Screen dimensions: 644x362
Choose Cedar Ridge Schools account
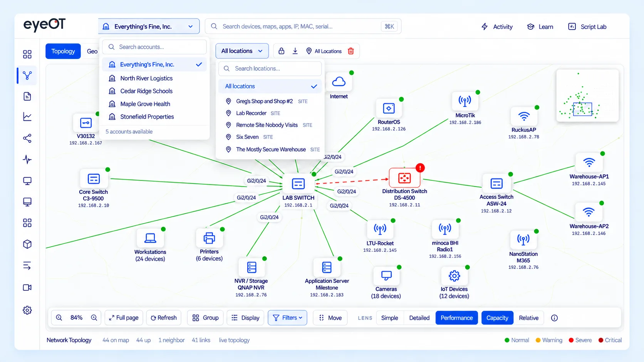tap(154, 91)
